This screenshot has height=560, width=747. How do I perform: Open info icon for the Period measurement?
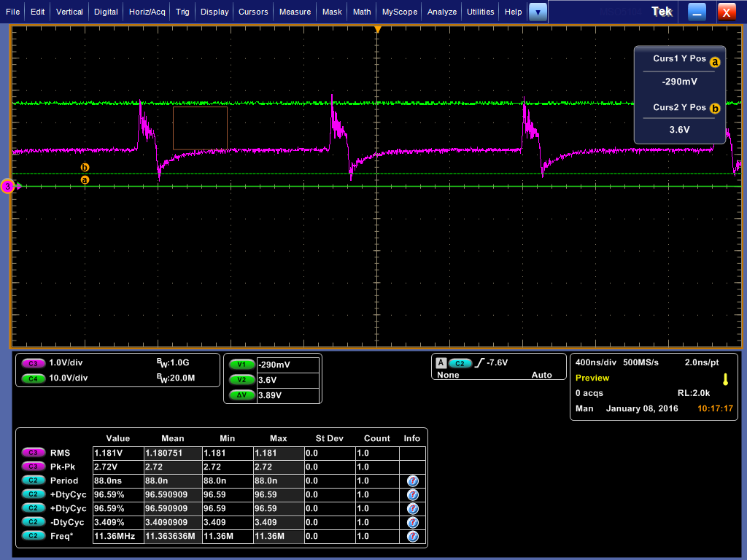coord(412,481)
